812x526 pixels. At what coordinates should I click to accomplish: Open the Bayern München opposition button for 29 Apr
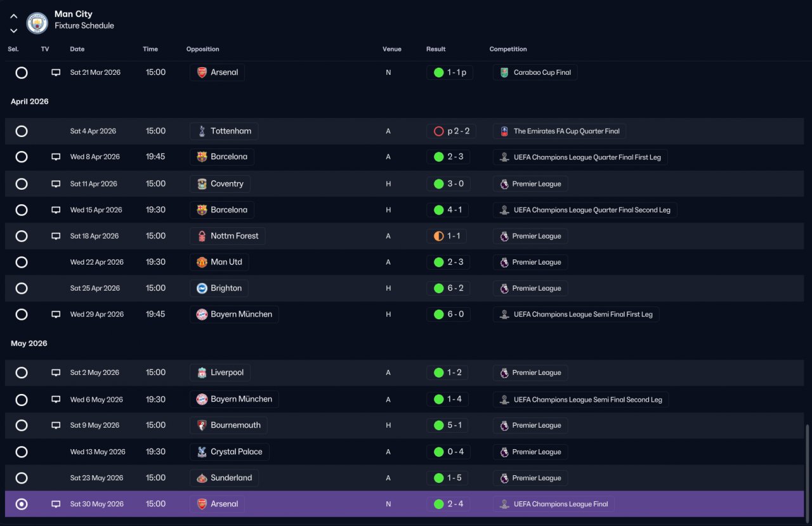pos(234,314)
